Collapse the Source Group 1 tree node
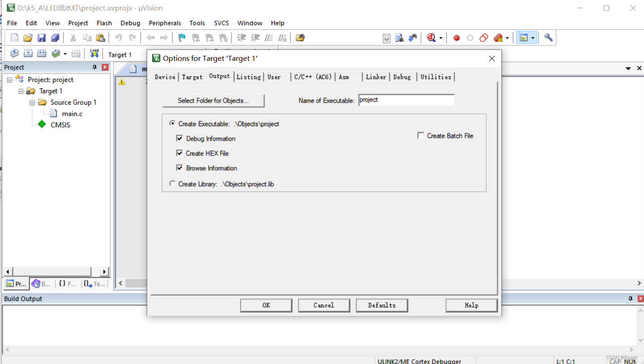This screenshot has width=644, height=364. [32, 103]
